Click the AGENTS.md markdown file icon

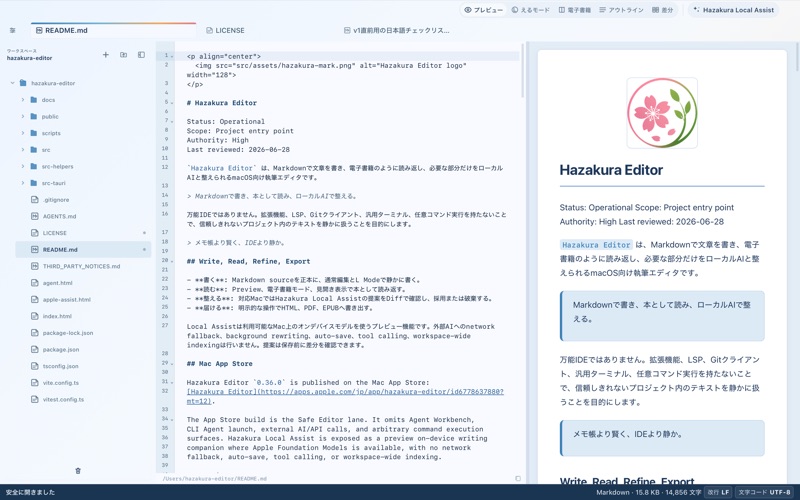tap(35, 216)
